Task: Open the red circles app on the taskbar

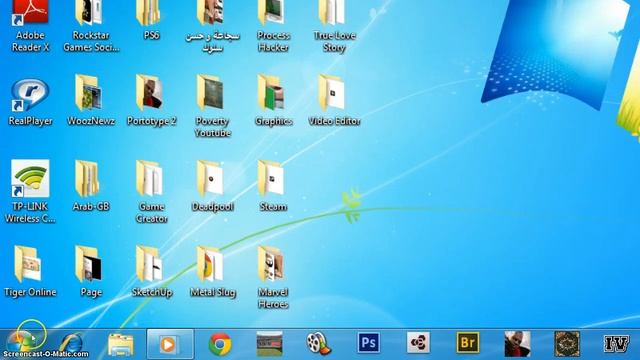Action: coord(418,342)
